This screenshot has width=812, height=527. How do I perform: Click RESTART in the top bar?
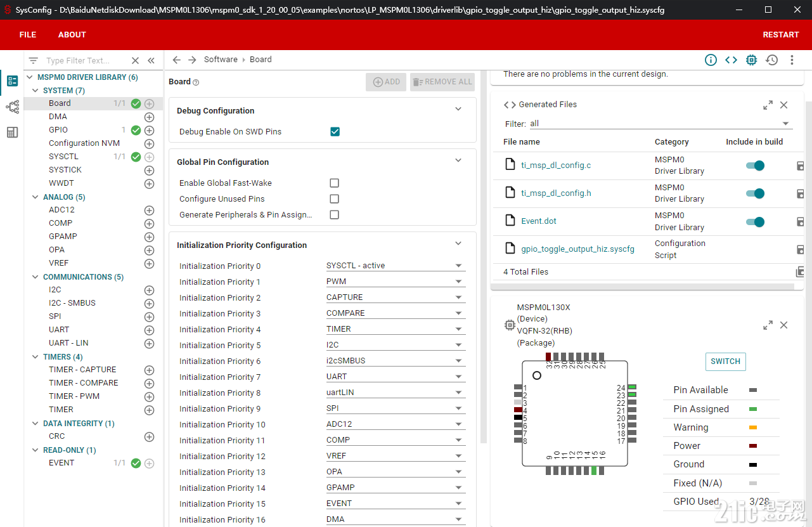(781, 35)
